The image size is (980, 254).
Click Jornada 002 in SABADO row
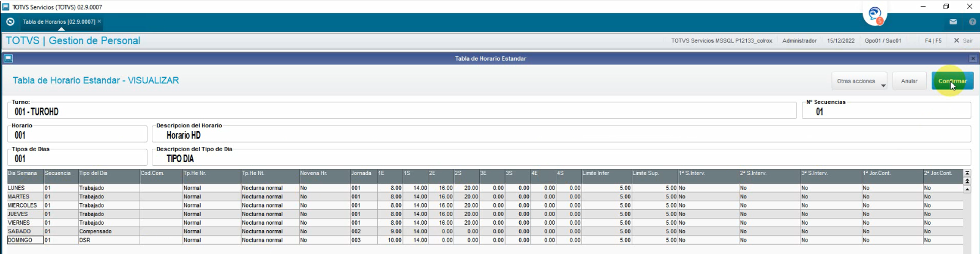(x=363, y=231)
